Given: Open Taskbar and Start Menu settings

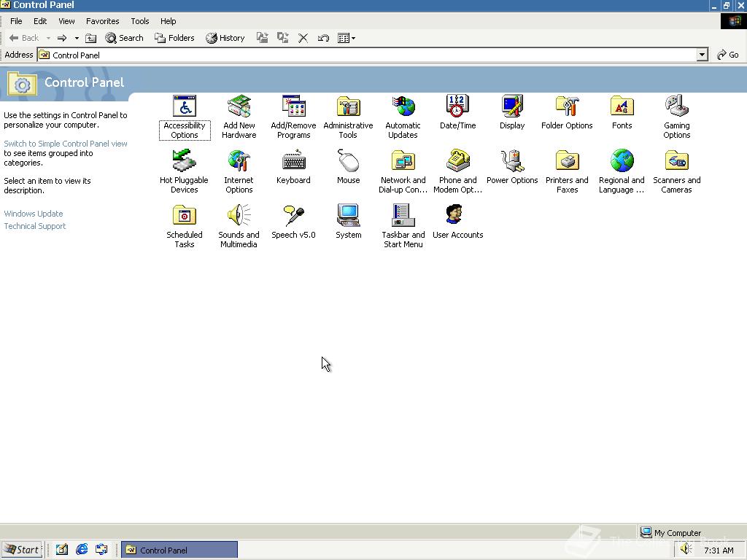Looking at the screenshot, I should pos(403,226).
